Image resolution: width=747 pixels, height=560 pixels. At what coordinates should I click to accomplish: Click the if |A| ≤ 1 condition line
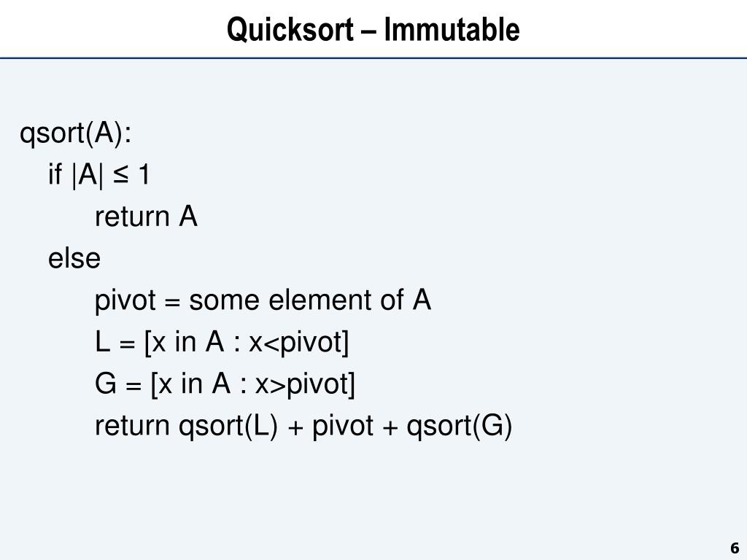(99, 174)
